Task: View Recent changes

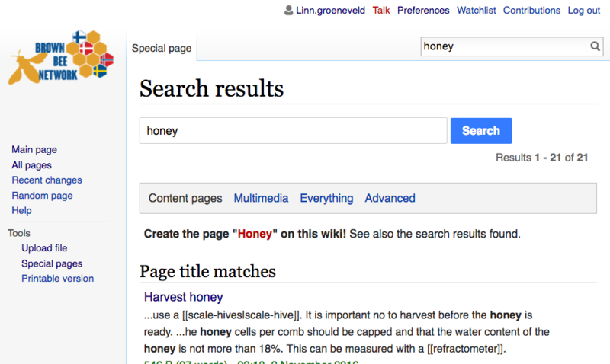Action: click(47, 180)
